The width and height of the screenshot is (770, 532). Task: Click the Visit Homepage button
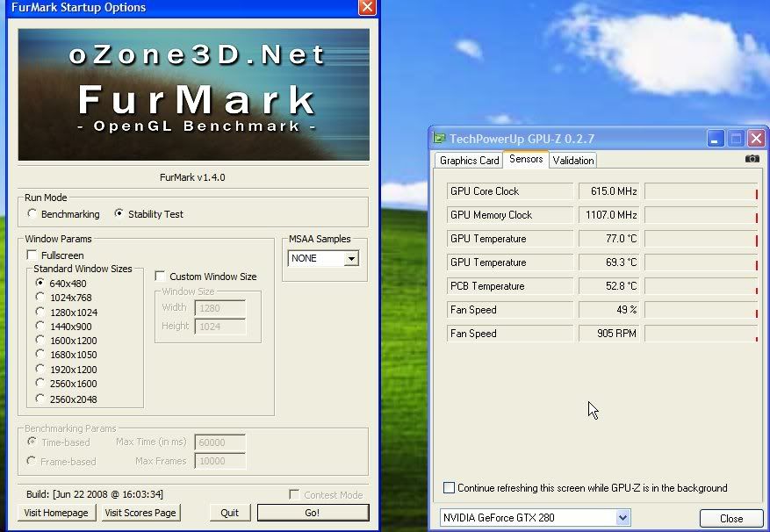pyautogui.click(x=56, y=513)
